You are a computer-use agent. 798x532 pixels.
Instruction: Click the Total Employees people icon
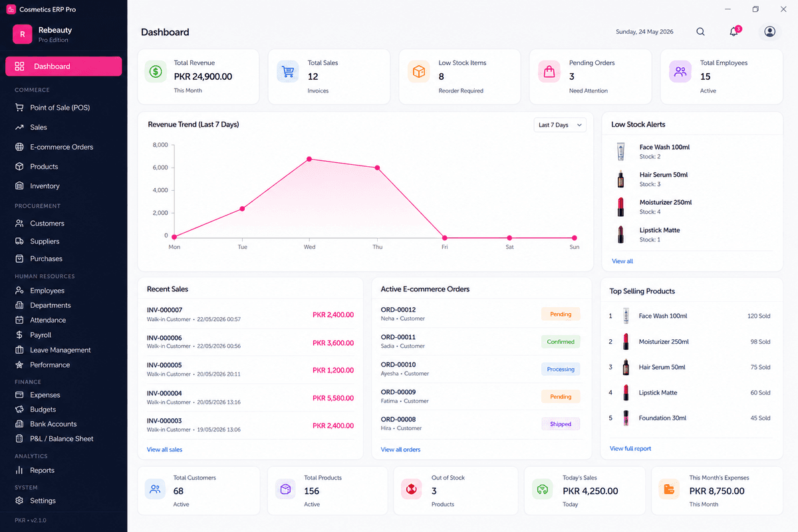coord(680,72)
